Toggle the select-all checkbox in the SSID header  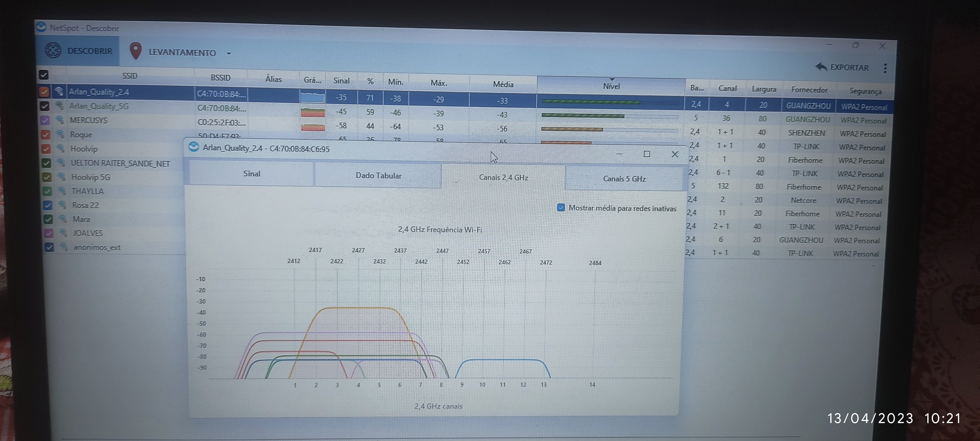coord(44,74)
